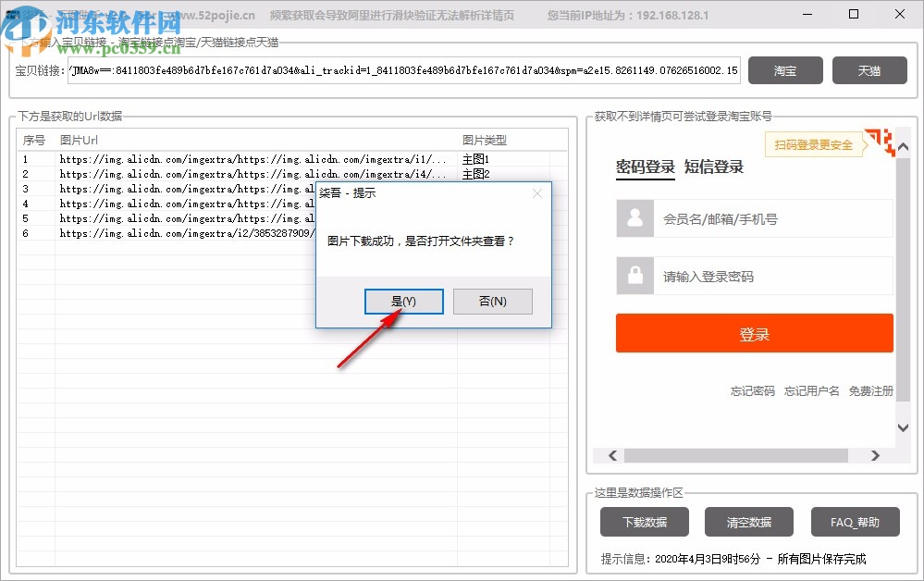Click the 图片类型 column header
924x581 pixels.
click(x=485, y=141)
